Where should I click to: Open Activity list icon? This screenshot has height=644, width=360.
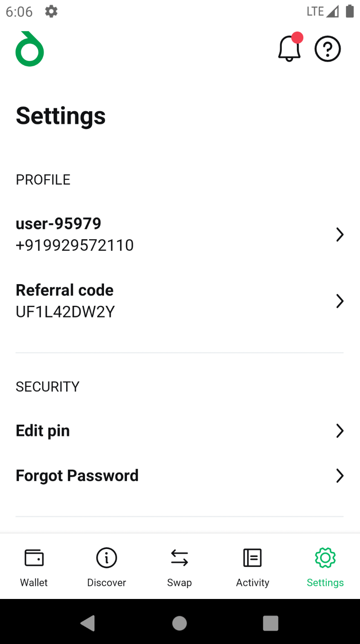(x=252, y=558)
